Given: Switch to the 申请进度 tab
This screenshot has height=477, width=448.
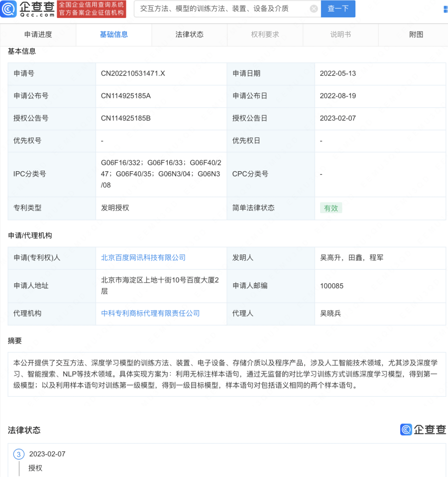Looking at the screenshot, I should click(x=38, y=35).
